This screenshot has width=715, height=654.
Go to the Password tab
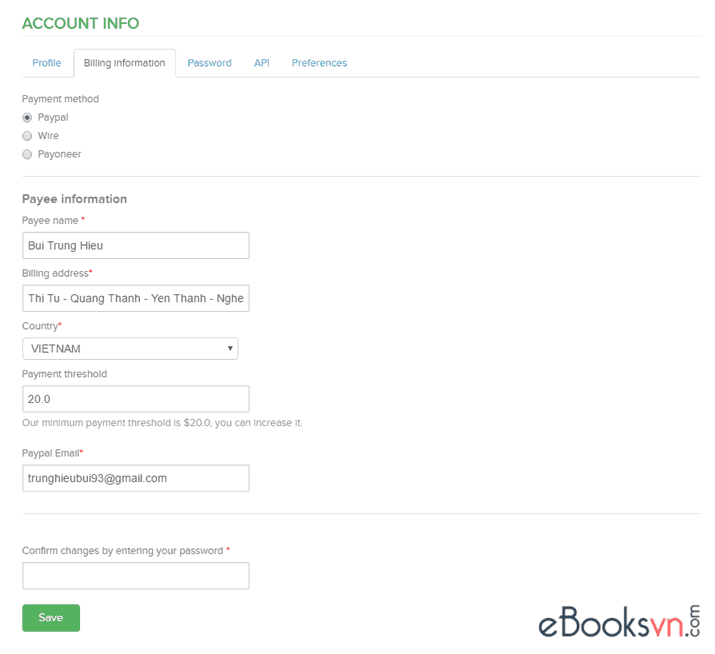click(x=209, y=63)
